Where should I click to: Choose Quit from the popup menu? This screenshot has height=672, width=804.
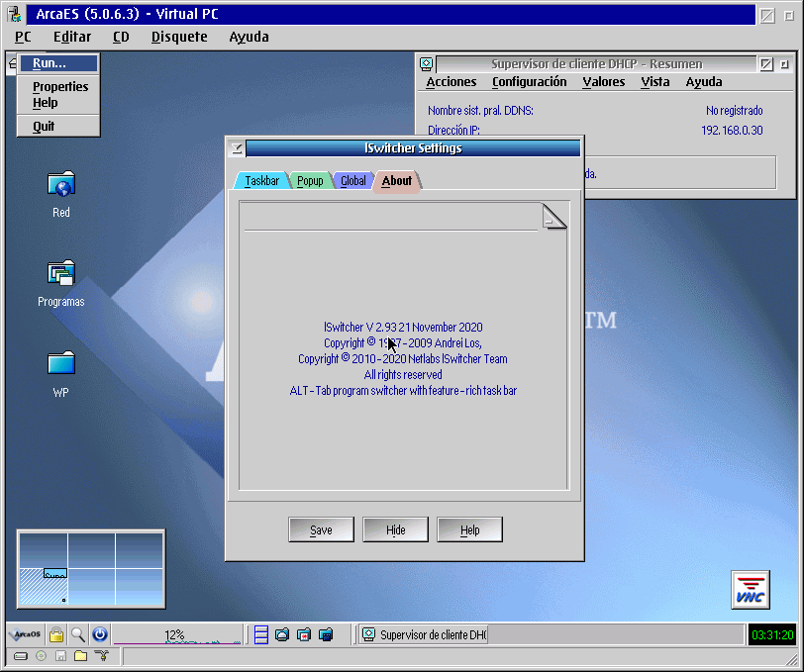[58, 126]
